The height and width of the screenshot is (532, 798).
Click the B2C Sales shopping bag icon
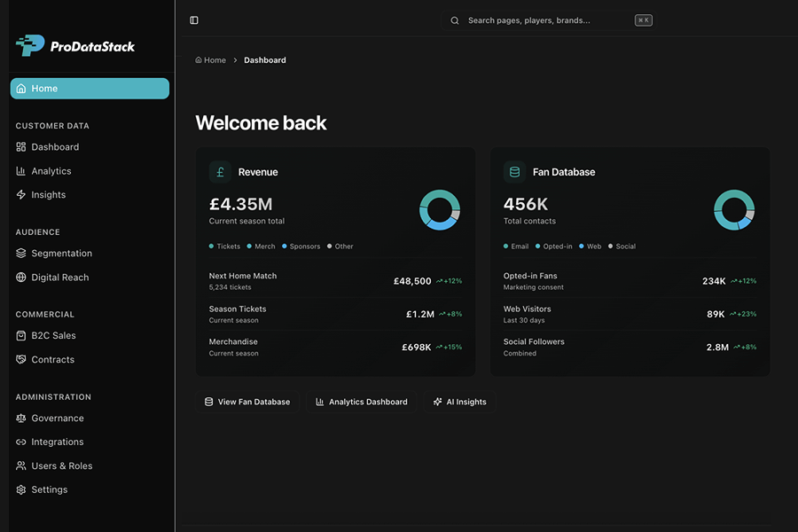[21, 336]
